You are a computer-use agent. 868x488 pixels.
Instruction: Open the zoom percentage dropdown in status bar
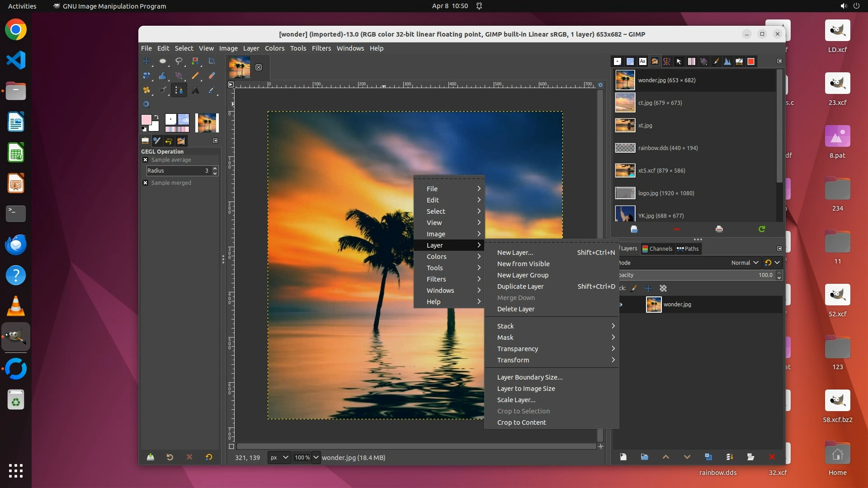(x=316, y=457)
